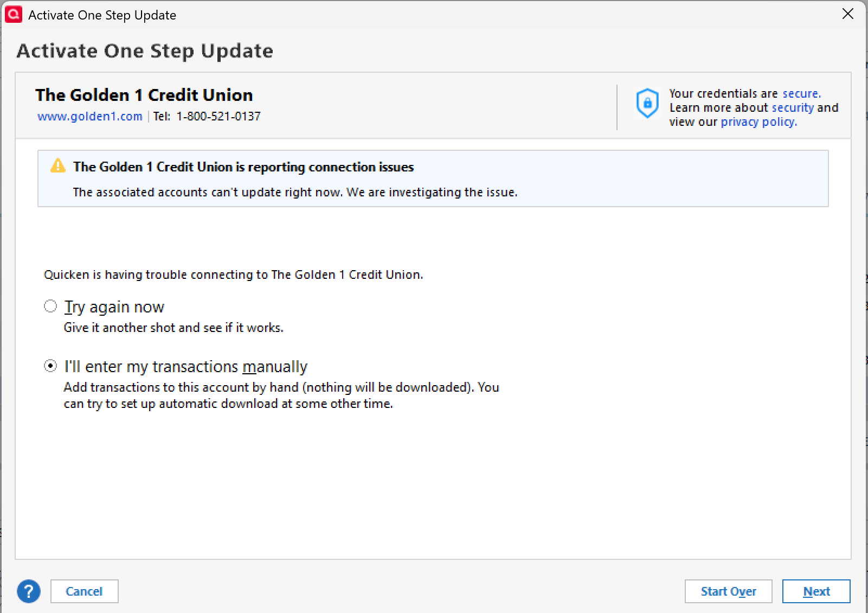View the privacy policy link
The width and height of the screenshot is (868, 613).
click(x=759, y=122)
